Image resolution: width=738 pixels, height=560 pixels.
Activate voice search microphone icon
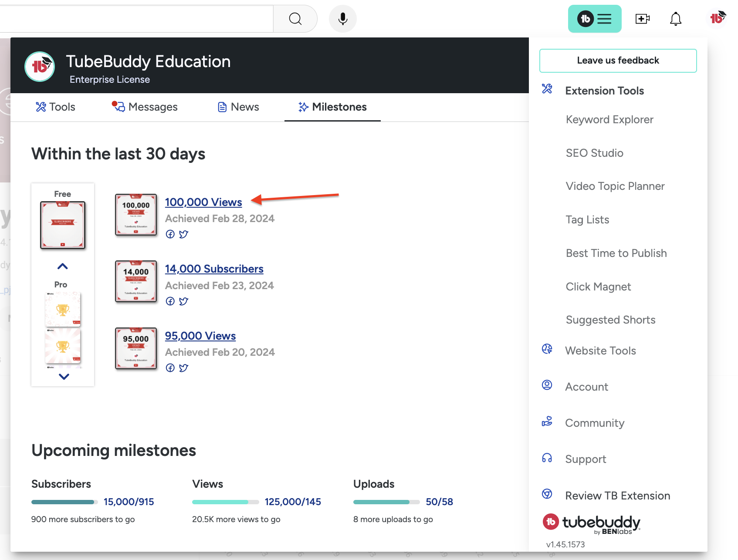pos(343,19)
